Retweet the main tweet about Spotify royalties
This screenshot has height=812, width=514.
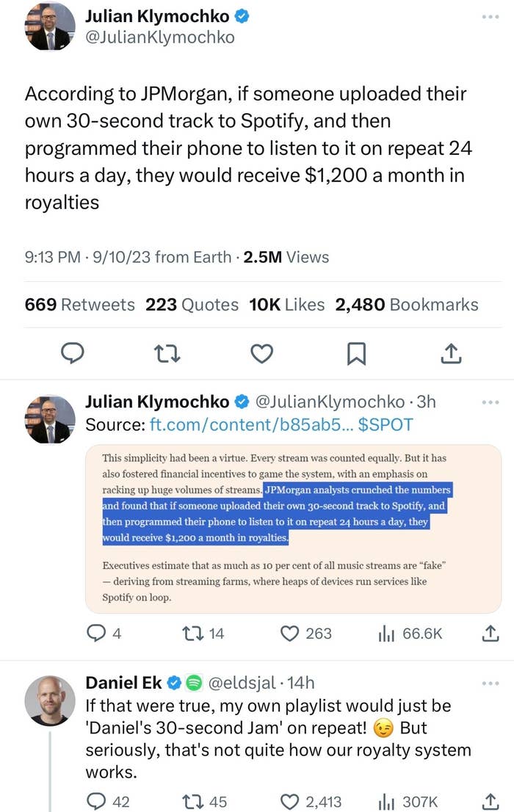click(167, 354)
